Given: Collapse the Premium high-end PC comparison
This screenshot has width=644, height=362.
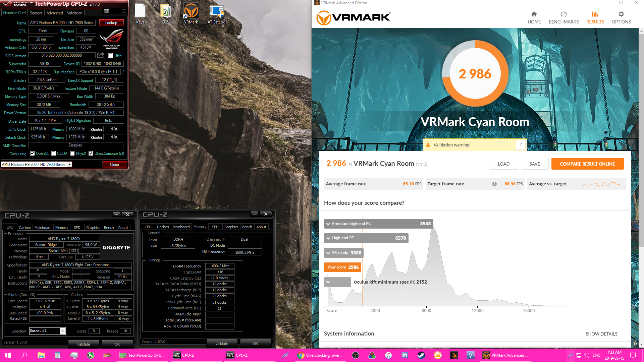Looking at the screenshot, I should pyautogui.click(x=328, y=224).
